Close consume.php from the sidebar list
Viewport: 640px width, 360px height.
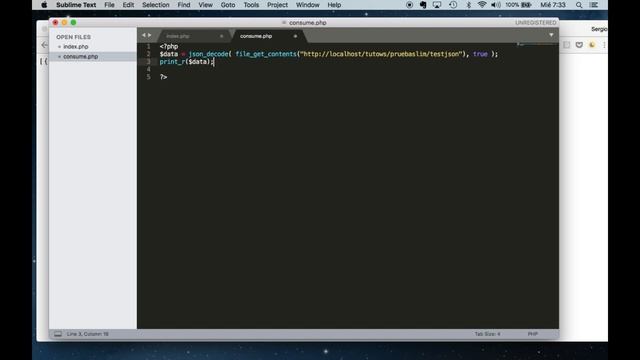pos(59,56)
